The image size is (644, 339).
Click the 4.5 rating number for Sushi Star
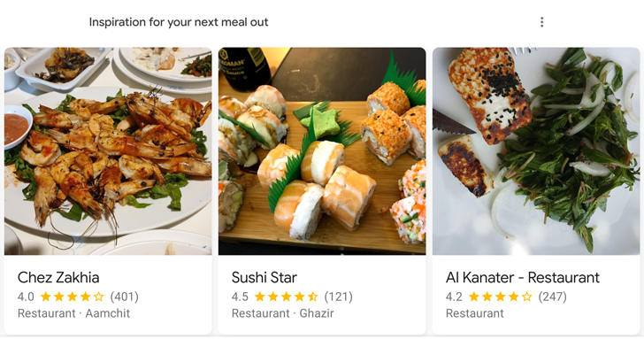[240, 297]
